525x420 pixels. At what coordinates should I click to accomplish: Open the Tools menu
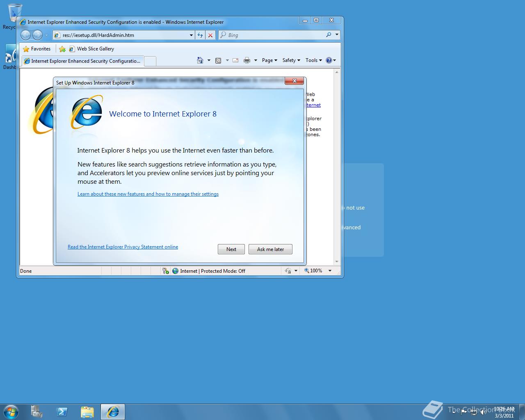314,60
